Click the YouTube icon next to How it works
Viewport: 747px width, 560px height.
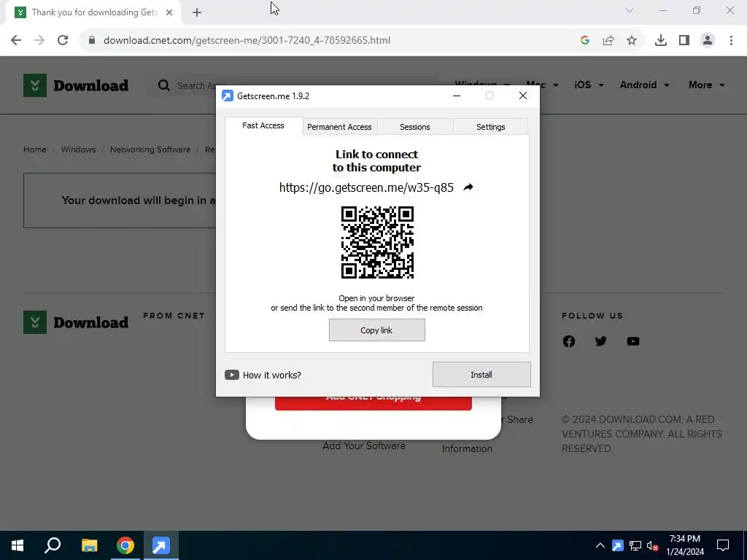231,375
